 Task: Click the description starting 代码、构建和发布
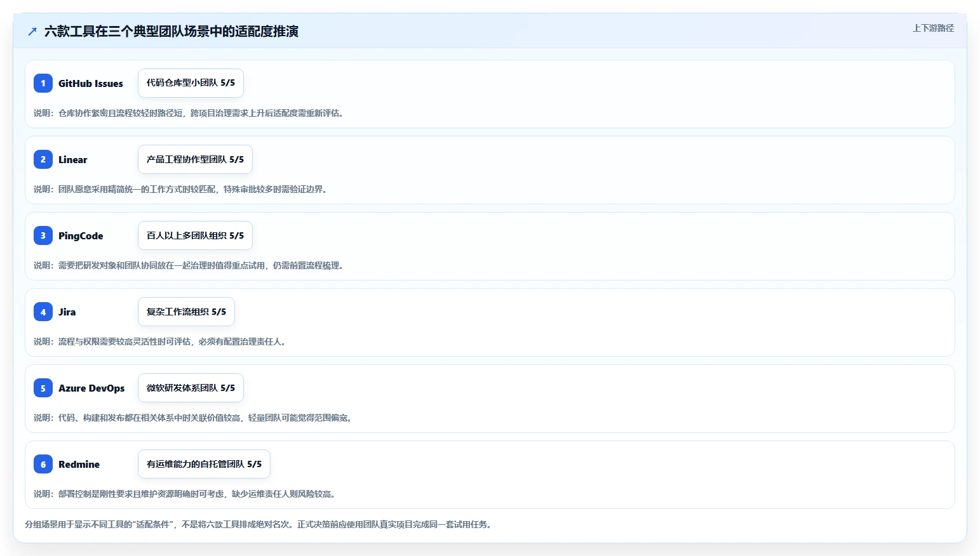(x=193, y=418)
